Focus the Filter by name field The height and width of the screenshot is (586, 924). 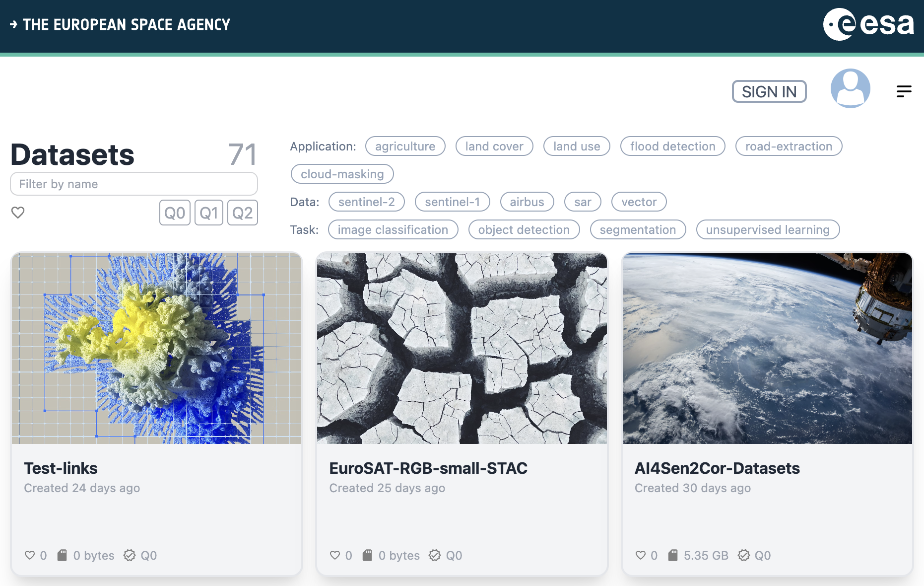point(134,184)
